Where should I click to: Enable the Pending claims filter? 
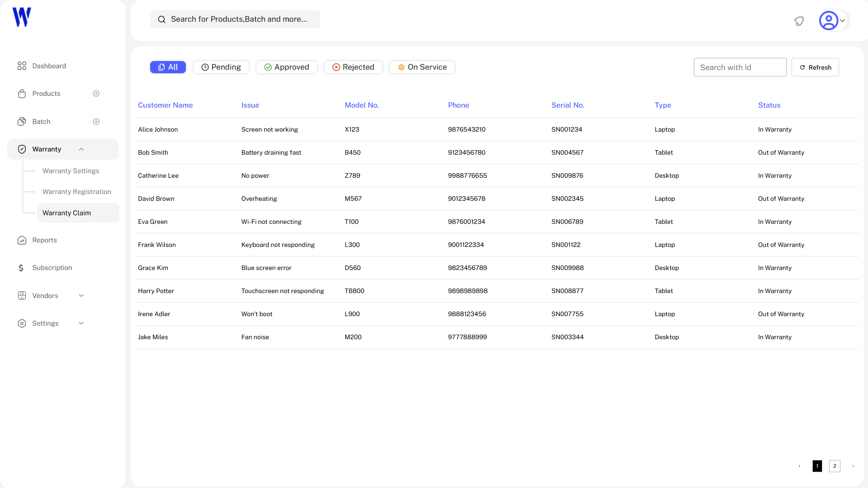221,67
